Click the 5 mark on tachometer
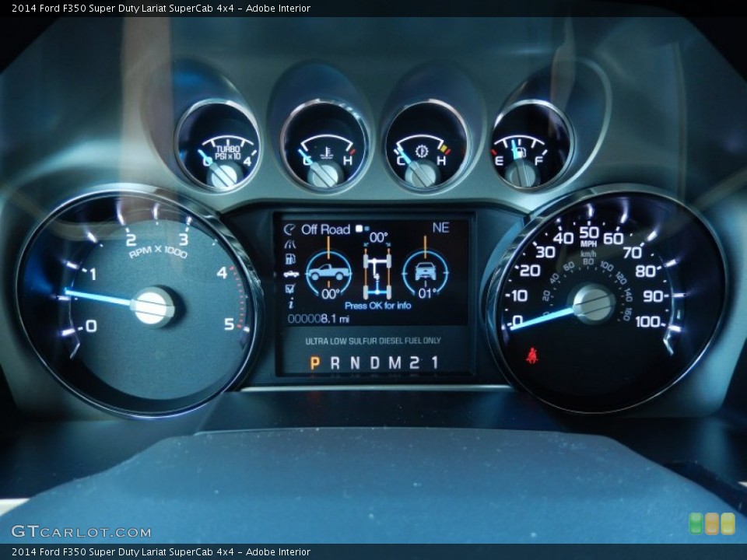 tap(229, 324)
